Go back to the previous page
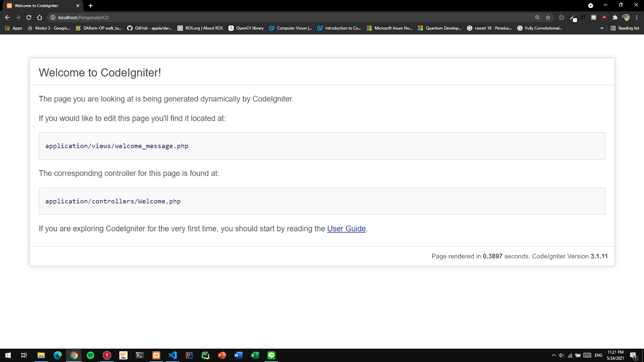The height and width of the screenshot is (362, 644). 7,17
